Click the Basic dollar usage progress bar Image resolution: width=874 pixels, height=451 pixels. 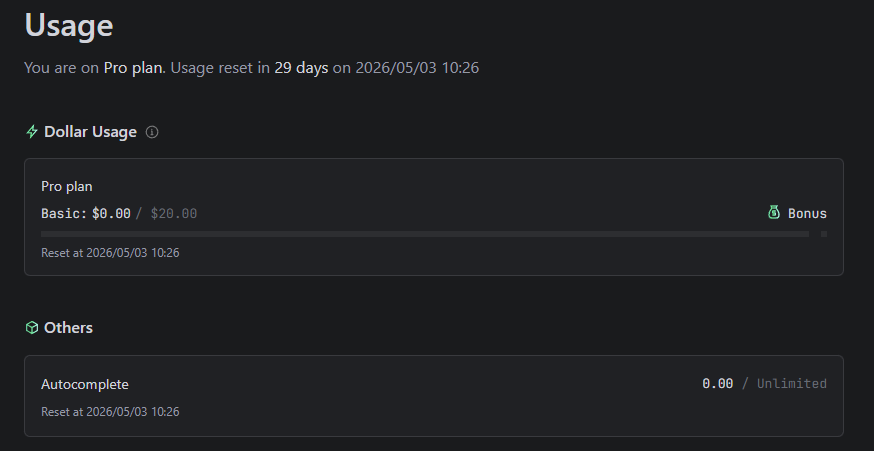click(425, 234)
